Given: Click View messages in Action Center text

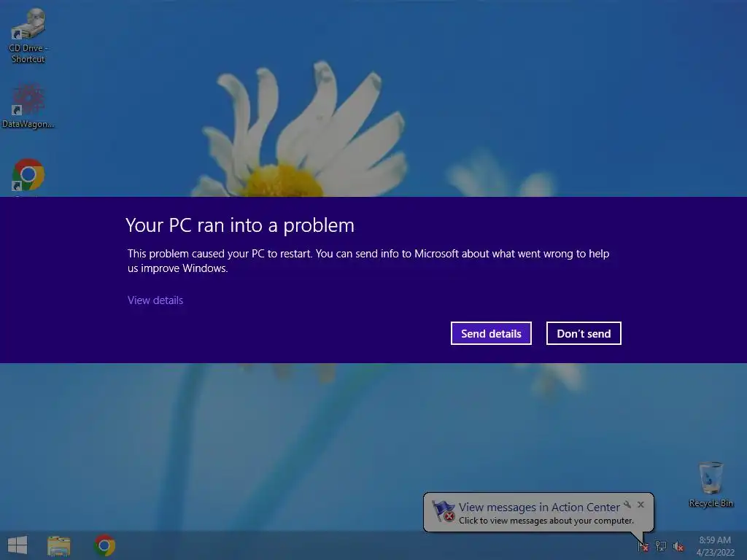Looking at the screenshot, I should [x=539, y=507].
